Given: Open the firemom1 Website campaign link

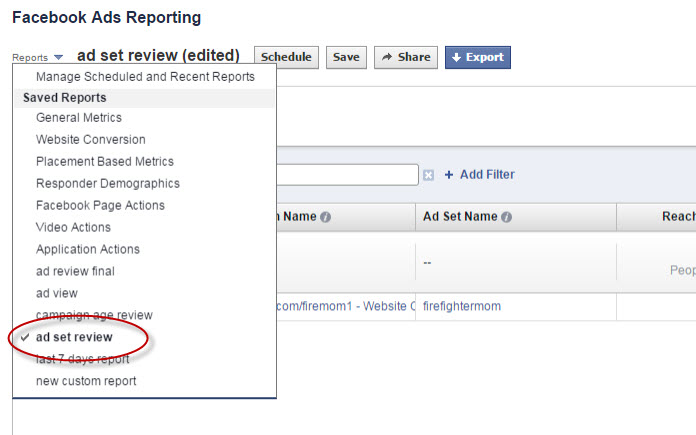Looking at the screenshot, I should [x=346, y=306].
